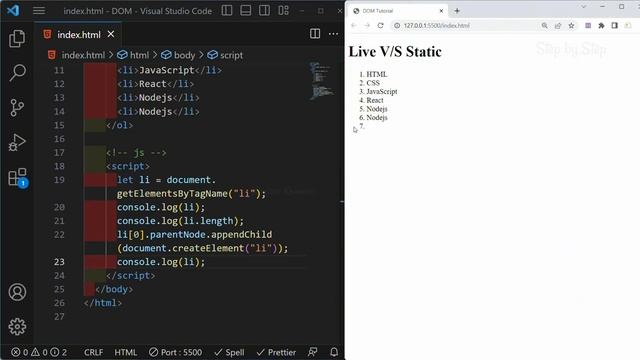Select the DOM Tutorial browser tab

tap(398, 11)
